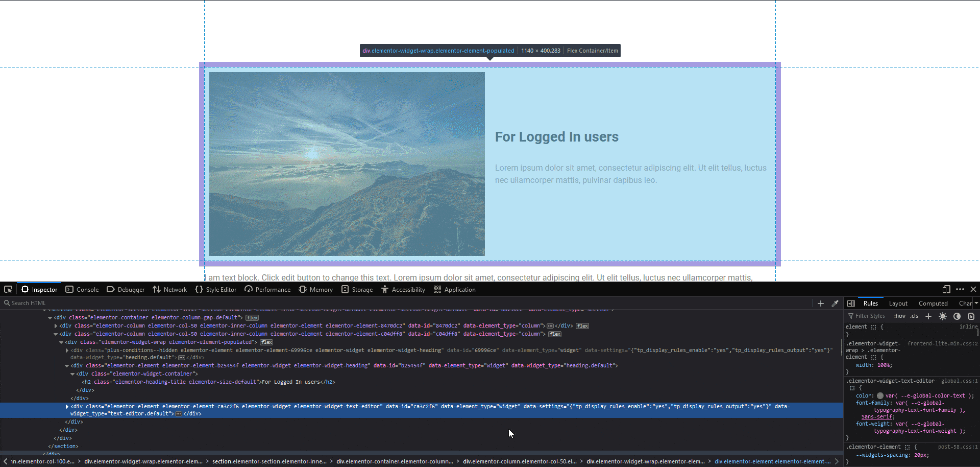Select the div.elementor-column.elementor-col-50 breadcrumb

point(520,461)
